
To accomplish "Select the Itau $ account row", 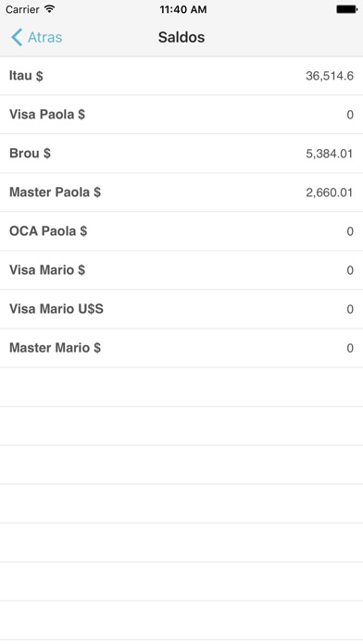I will pos(181,76).
